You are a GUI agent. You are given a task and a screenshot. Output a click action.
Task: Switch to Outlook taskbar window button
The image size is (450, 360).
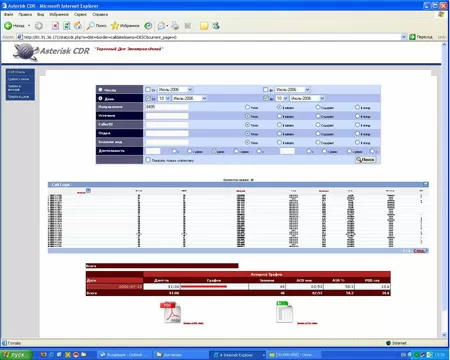tap(124, 355)
